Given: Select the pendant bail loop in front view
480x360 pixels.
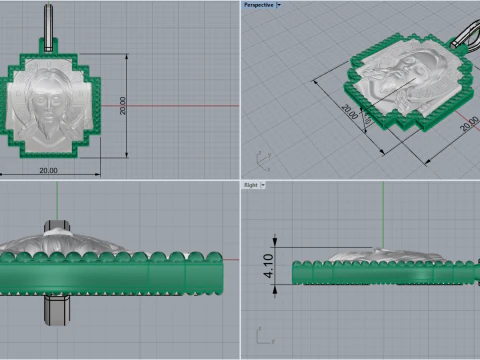Looking at the screenshot, I should coord(49,27).
